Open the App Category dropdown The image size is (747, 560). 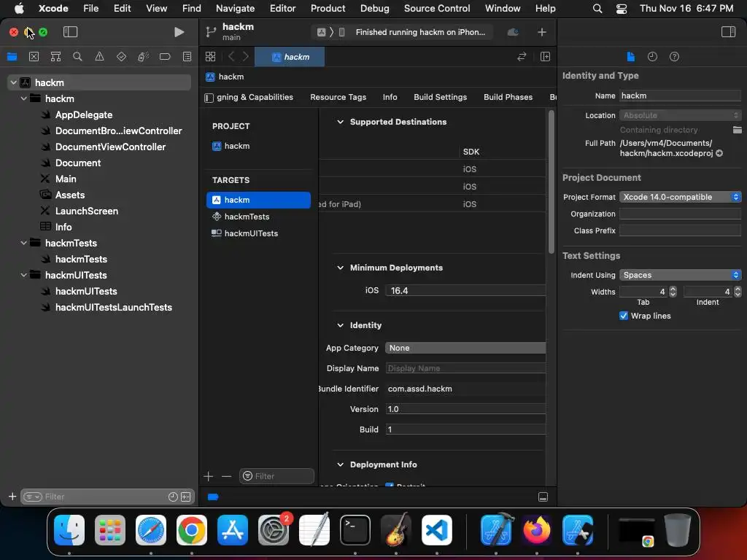point(465,348)
